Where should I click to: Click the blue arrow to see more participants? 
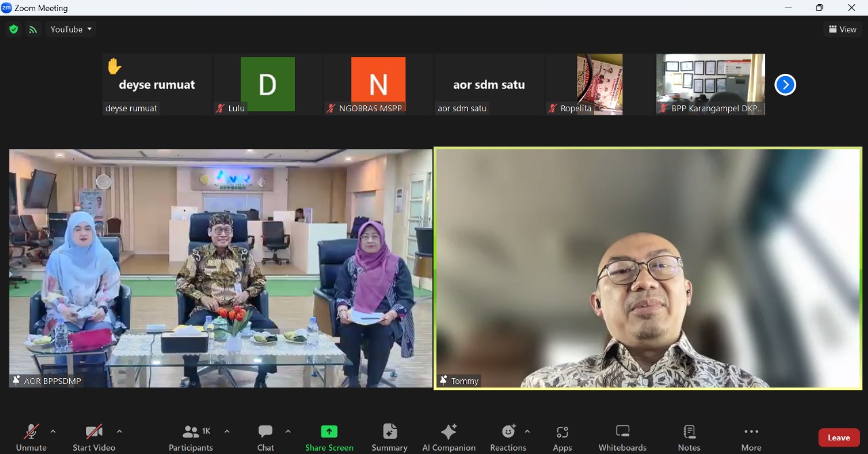coord(785,84)
